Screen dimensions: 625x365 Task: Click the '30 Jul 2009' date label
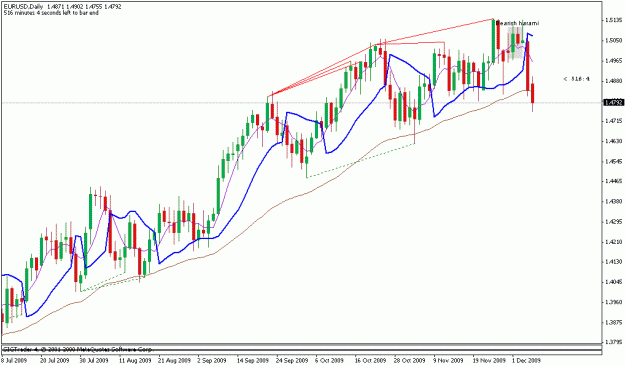pos(93,360)
